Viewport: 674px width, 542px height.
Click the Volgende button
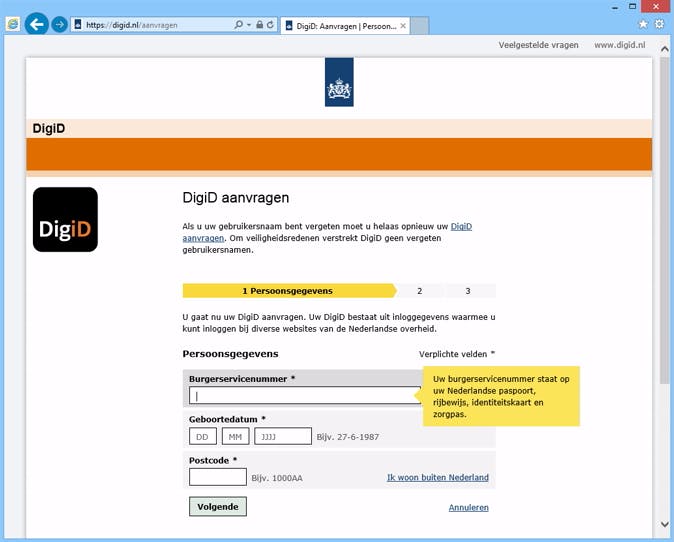218,506
